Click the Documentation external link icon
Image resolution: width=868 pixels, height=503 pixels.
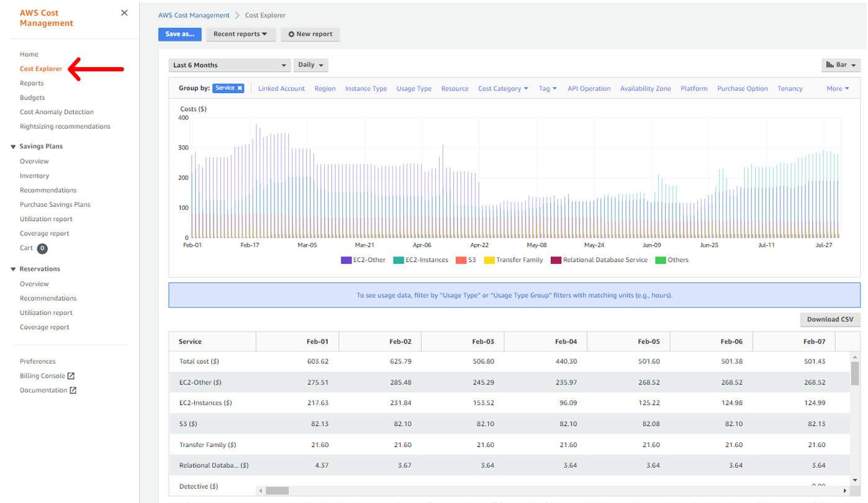[x=73, y=390]
